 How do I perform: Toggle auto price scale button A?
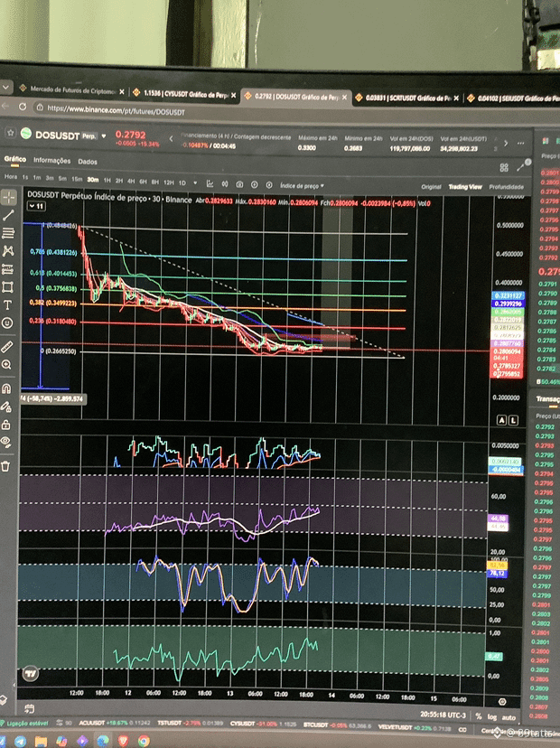[501, 420]
